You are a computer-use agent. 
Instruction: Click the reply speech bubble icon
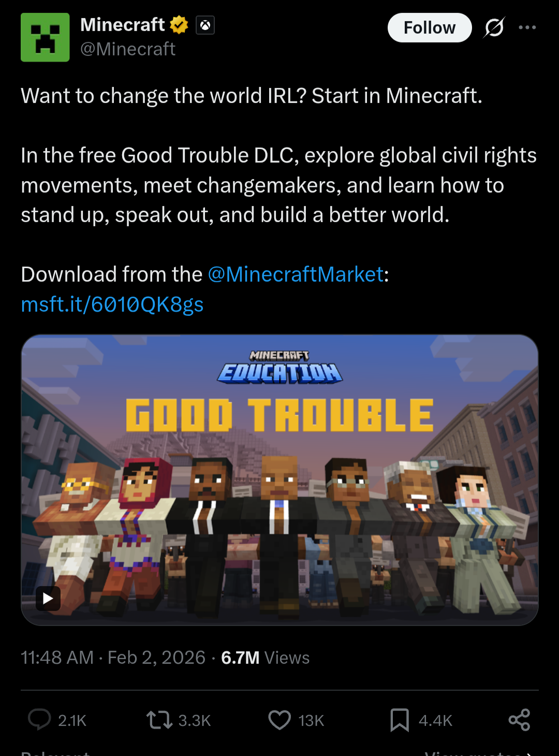coord(39,720)
